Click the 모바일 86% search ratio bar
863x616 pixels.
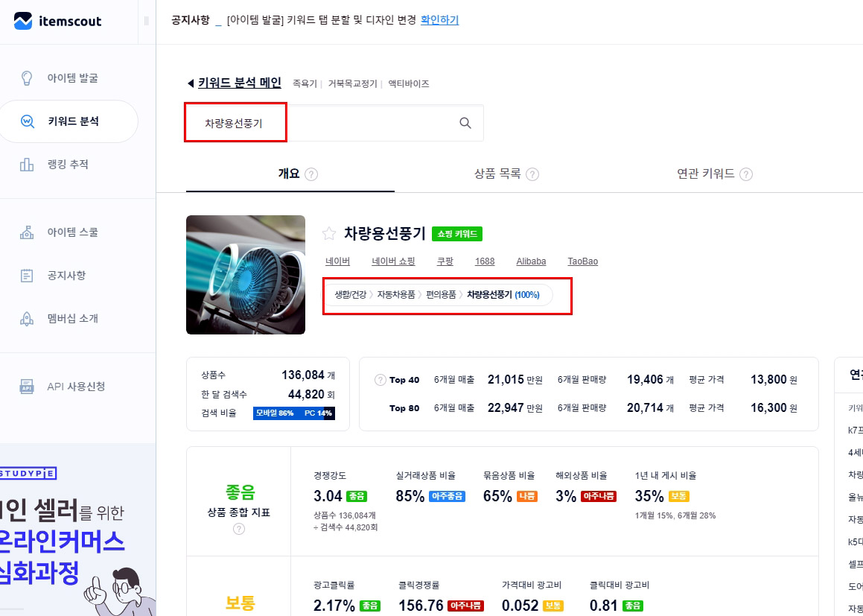288,413
